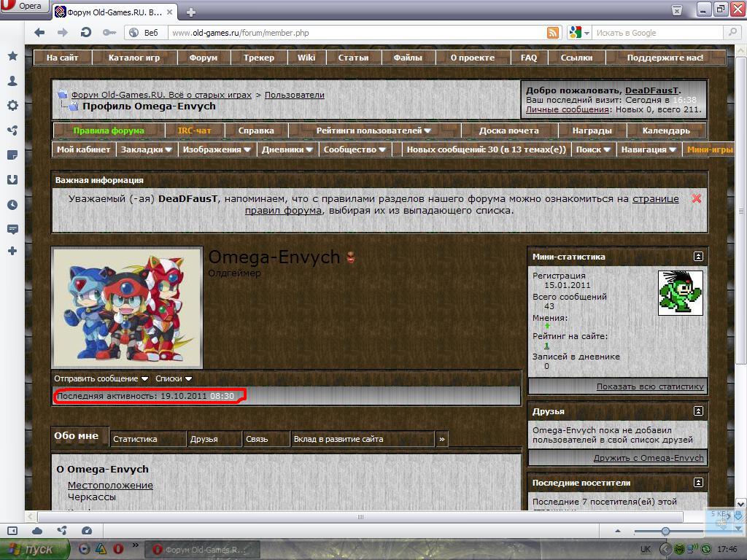The height and width of the screenshot is (560, 747).
Task: Open the Google search engine selector dropdown
Action: (x=587, y=33)
